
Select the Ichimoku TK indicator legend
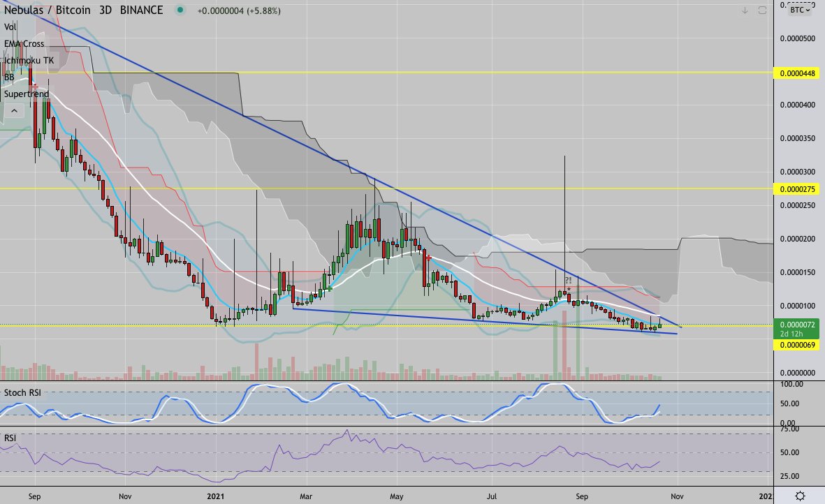[x=29, y=61]
